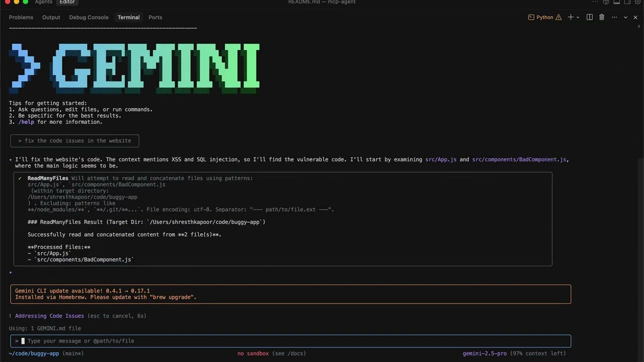Click the Python terminal profile label

544,17
